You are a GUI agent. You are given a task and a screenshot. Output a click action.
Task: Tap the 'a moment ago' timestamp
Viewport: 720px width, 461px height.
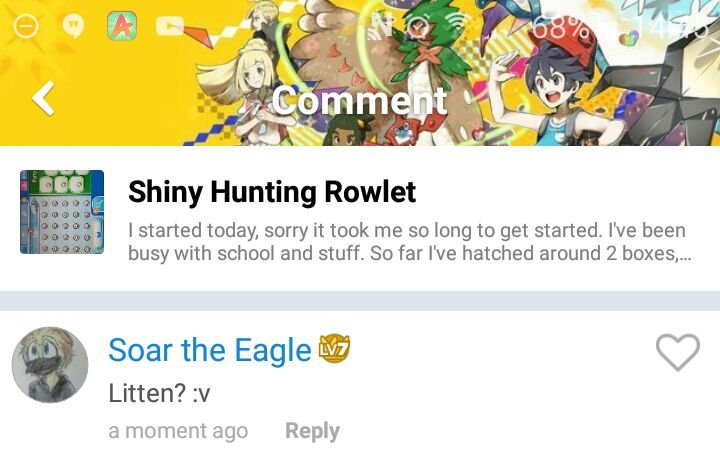pyautogui.click(x=178, y=431)
